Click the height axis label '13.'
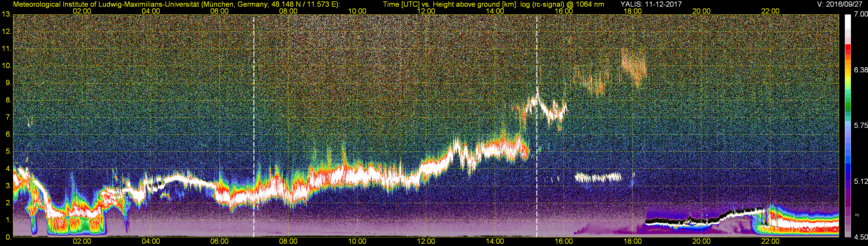Screen dimensions: 868x246 (x=6, y=14)
